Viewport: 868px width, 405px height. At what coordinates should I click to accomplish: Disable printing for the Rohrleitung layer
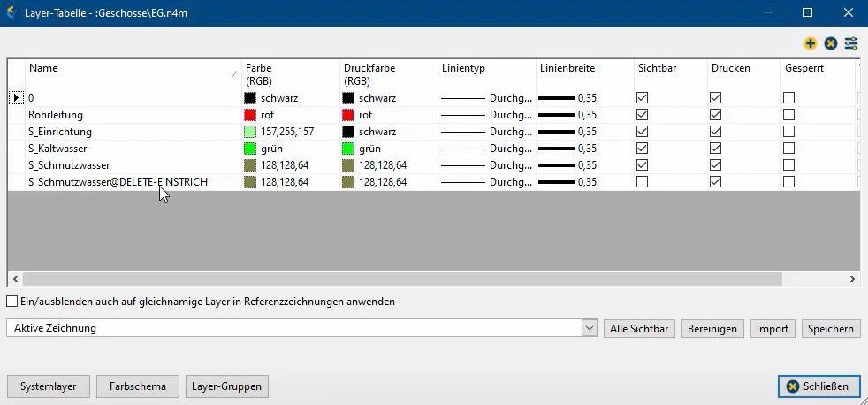(716, 115)
